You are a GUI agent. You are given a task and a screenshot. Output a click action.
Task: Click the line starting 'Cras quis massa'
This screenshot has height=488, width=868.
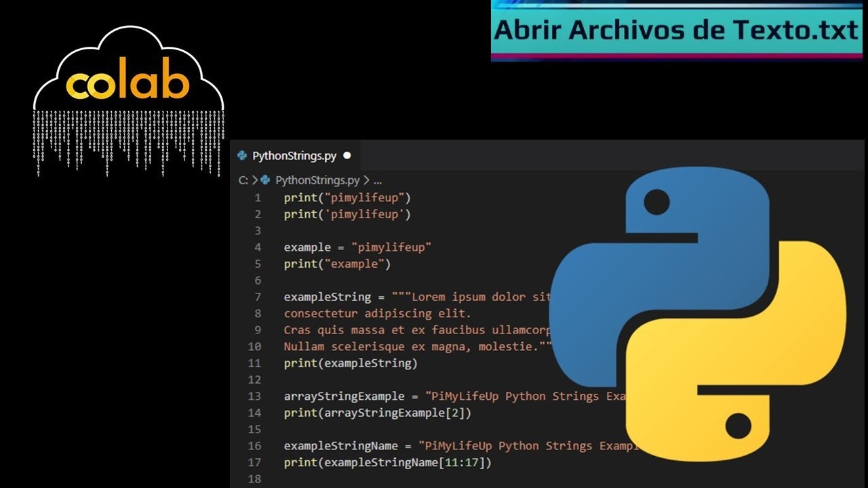(x=418, y=330)
